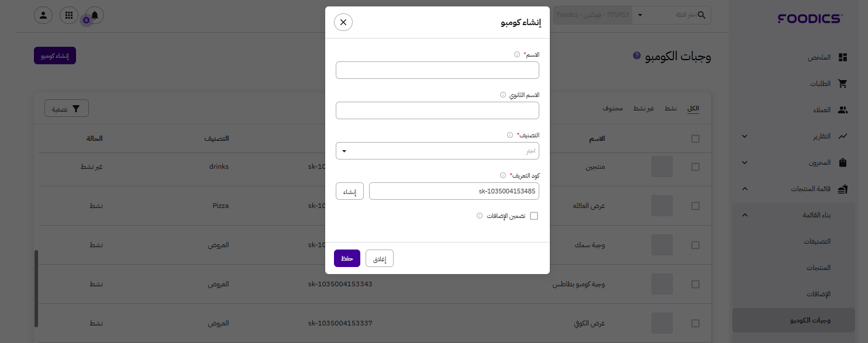Open the notifications bell

(94, 15)
